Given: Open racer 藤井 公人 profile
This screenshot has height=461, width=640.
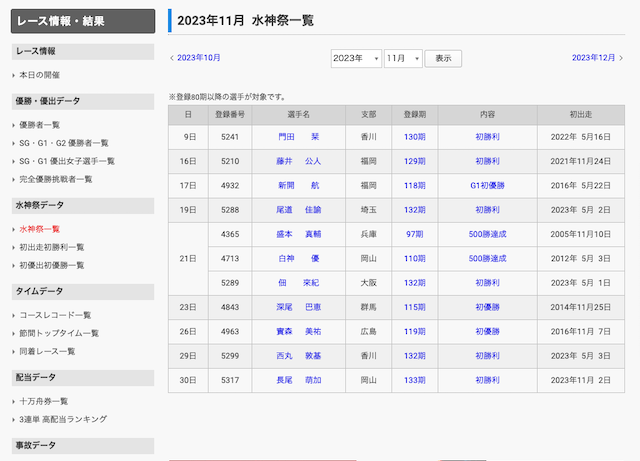Looking at the screenshot, I should [298, 161].
